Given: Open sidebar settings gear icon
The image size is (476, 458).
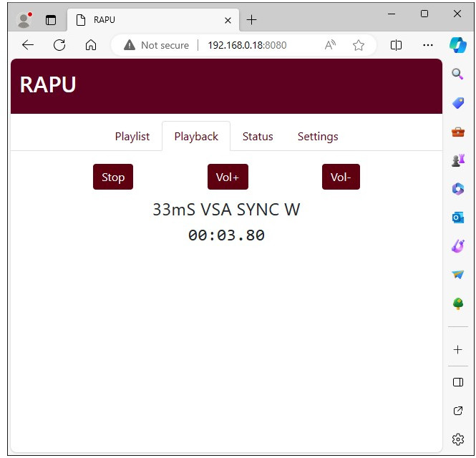Looking at the screenshot, I should click(458, 439).
